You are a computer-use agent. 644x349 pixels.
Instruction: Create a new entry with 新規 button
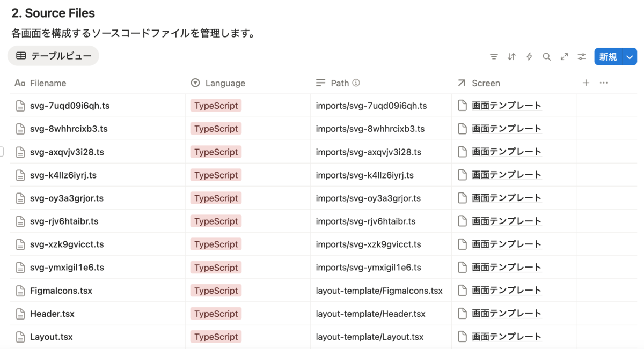click(x=608, y=56)
